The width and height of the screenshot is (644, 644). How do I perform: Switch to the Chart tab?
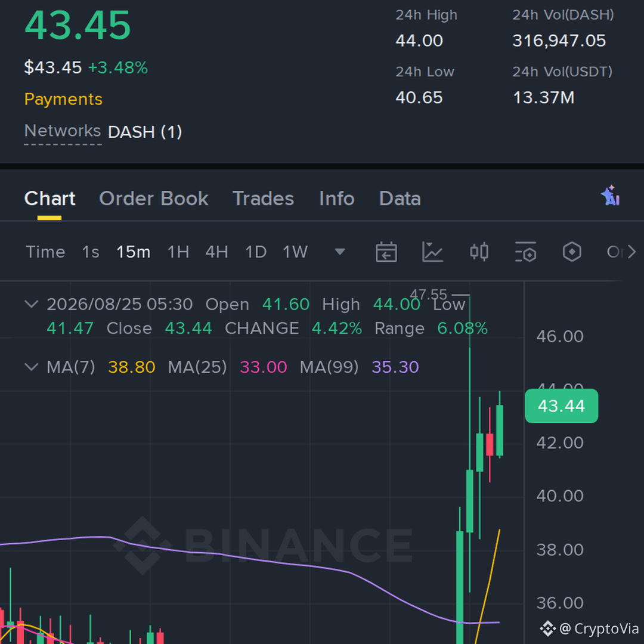[x=49, y=199]
